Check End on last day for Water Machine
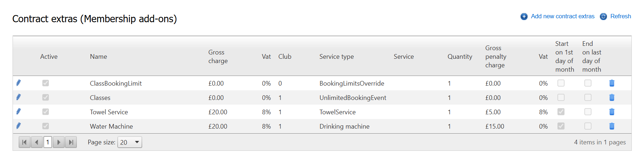This screenshot has width=644, height=163. point(588,126)
